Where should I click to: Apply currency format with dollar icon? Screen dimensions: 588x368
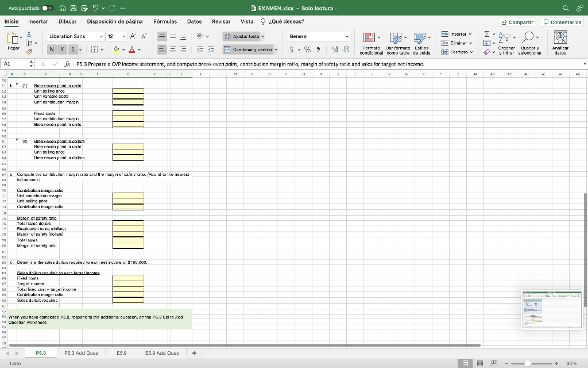click(x=292, y=51)
